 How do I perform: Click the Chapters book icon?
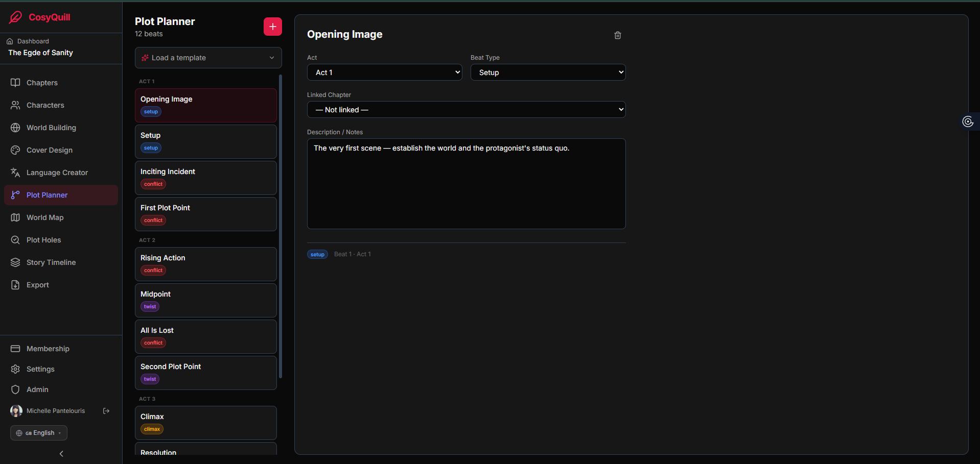pos(15,83)
